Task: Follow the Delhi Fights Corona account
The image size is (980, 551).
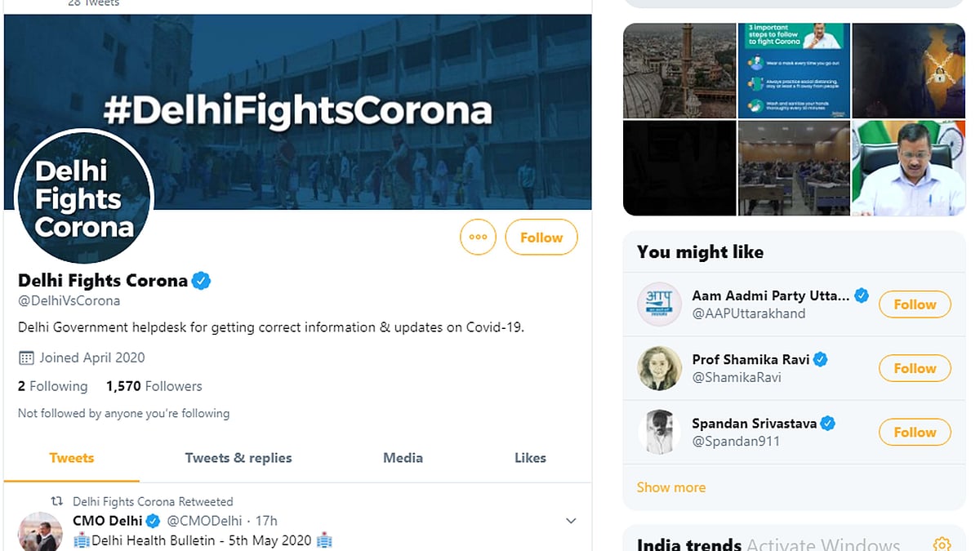Action: pyautogui.click(x=541, y=238)
